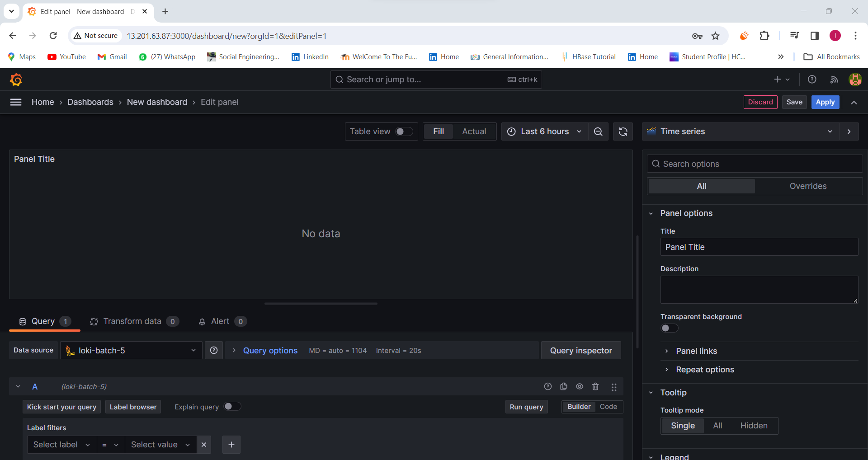Expand the Panel links section

(696, 351)
